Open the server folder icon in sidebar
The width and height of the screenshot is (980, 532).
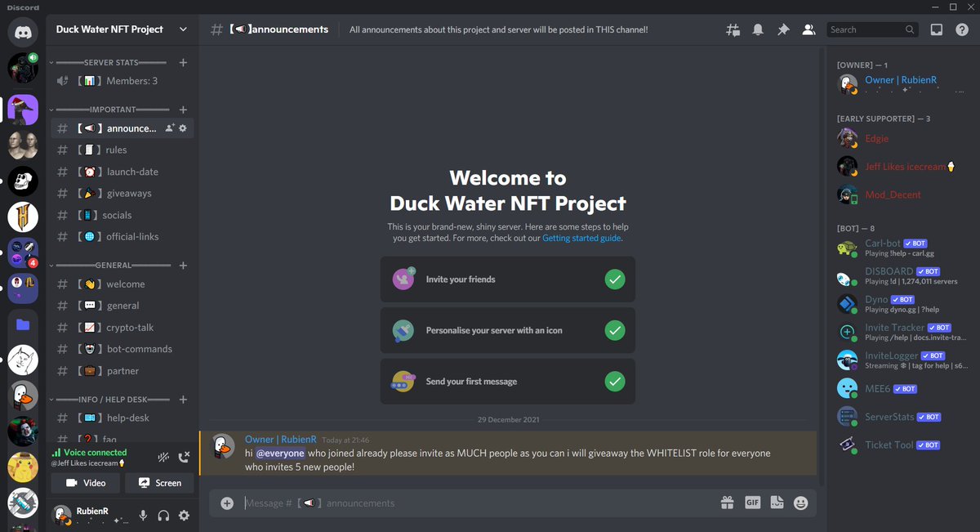click(x=23, y=324)
